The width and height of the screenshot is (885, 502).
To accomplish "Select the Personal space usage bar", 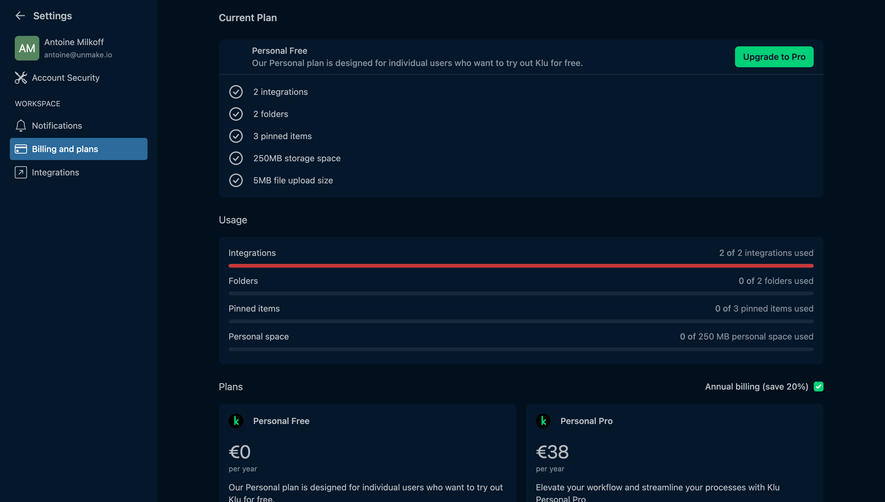I will pyautogui.click(x=520, y=349).
